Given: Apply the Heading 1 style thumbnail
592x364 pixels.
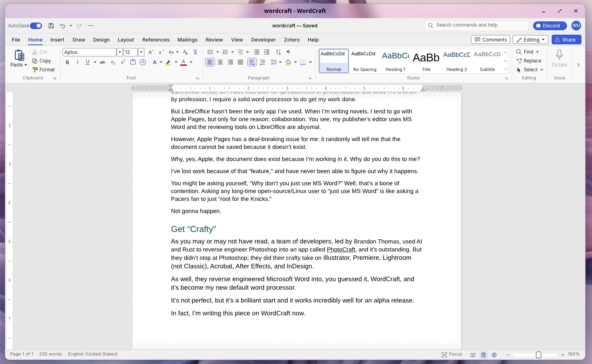Looking at the screenshot, I should 395,61.
